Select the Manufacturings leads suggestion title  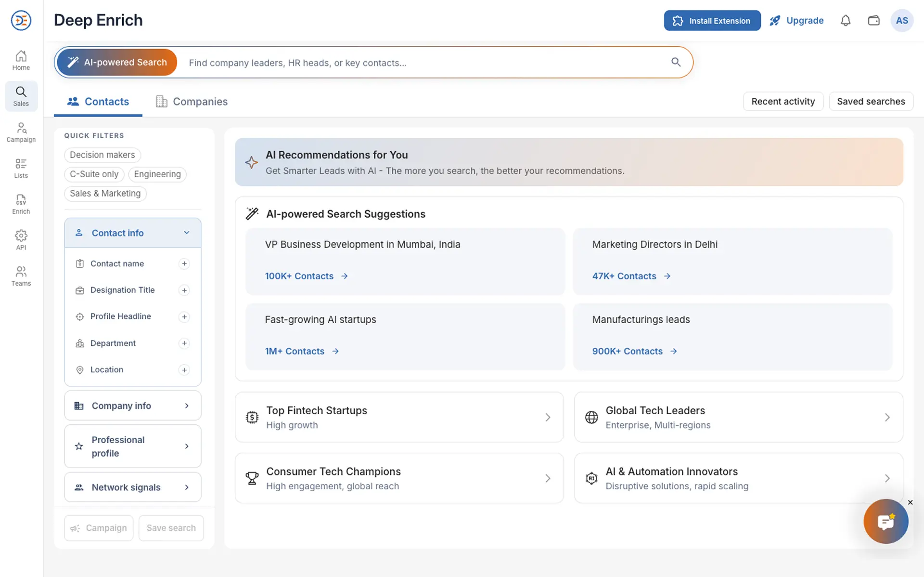point(641,319)
